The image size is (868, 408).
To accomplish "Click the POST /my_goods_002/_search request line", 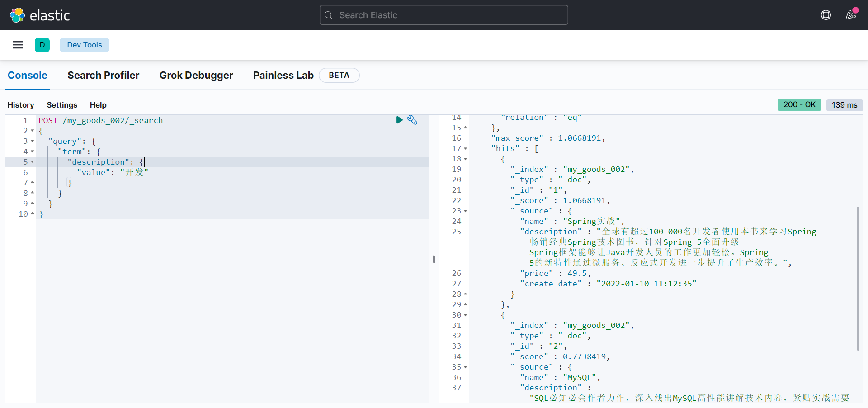I will (101, 120).
